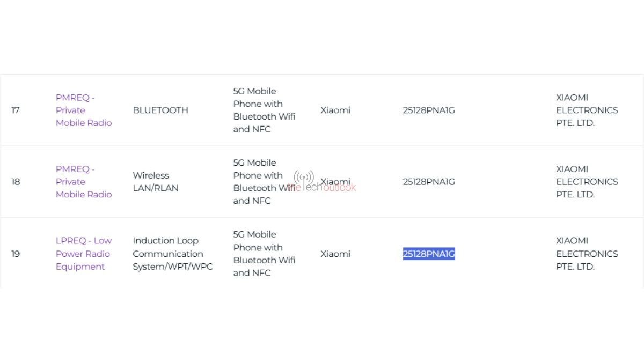Select XIAOMI ELECTRONICS PTE. LTD. in row 17

pyautogui.click(x=587, y=110)
